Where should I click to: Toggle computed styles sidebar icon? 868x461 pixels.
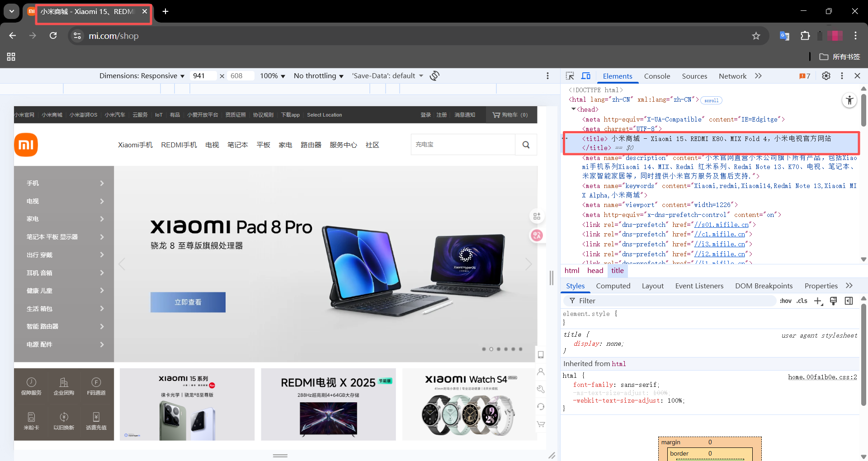(x=849, y=301)
